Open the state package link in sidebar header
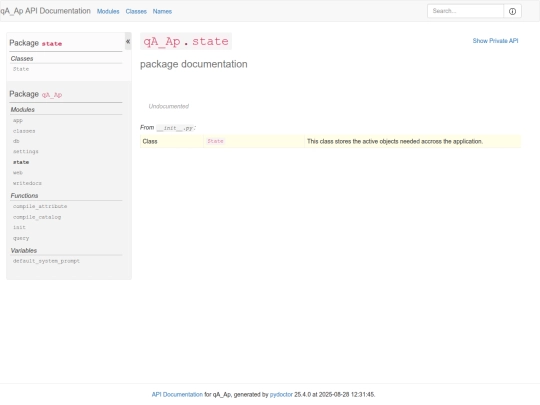The width and height of the screenshot is (540, 405). point(52,44)
